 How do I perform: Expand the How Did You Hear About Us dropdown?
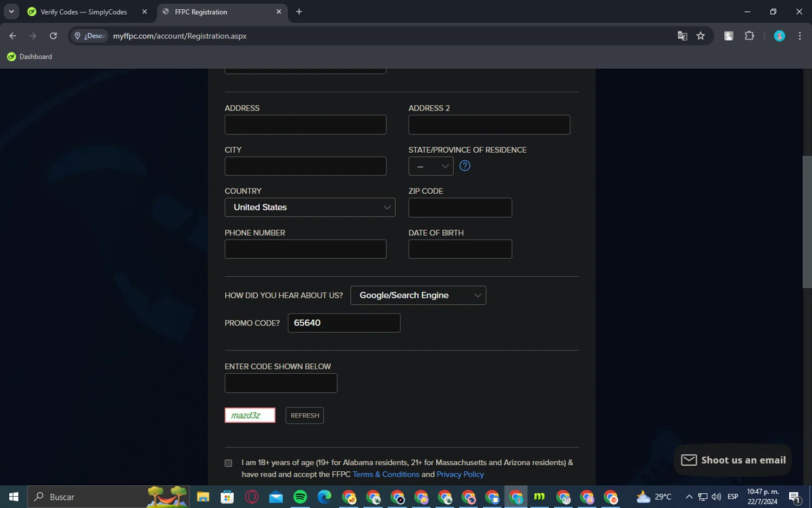(x=418, y=295)
